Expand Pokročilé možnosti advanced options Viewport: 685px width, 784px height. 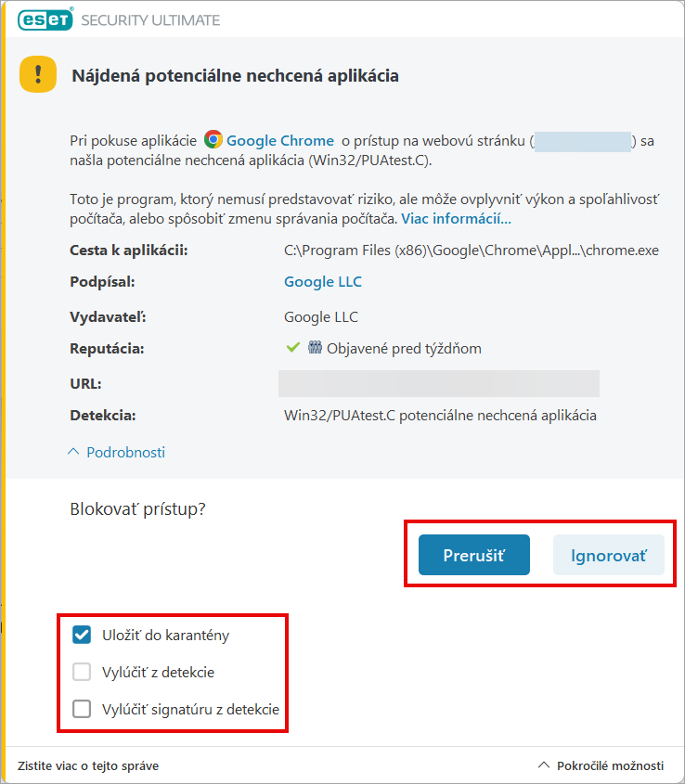click(601, 765)
